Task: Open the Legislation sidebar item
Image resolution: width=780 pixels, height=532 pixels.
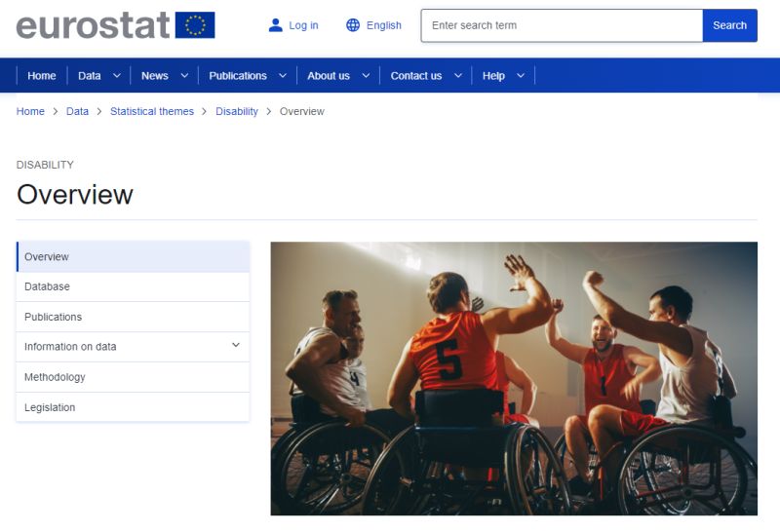Action: [x=133, y=407]
